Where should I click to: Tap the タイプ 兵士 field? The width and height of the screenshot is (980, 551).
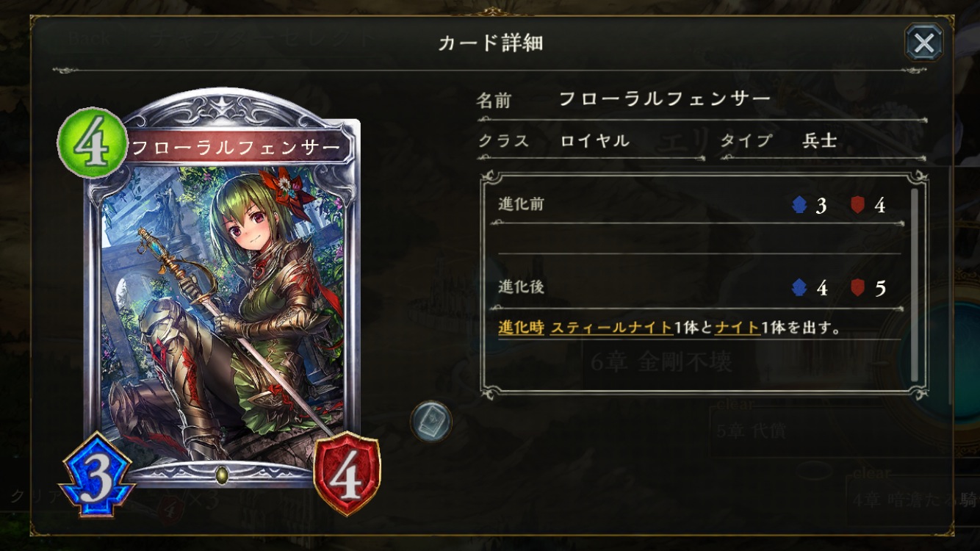point(822,140)
